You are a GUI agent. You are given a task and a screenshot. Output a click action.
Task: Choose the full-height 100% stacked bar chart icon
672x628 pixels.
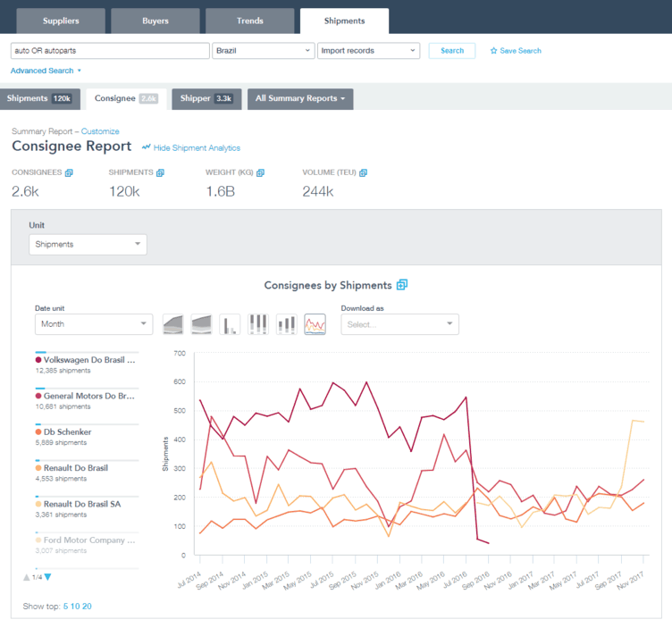pos(258,323)
